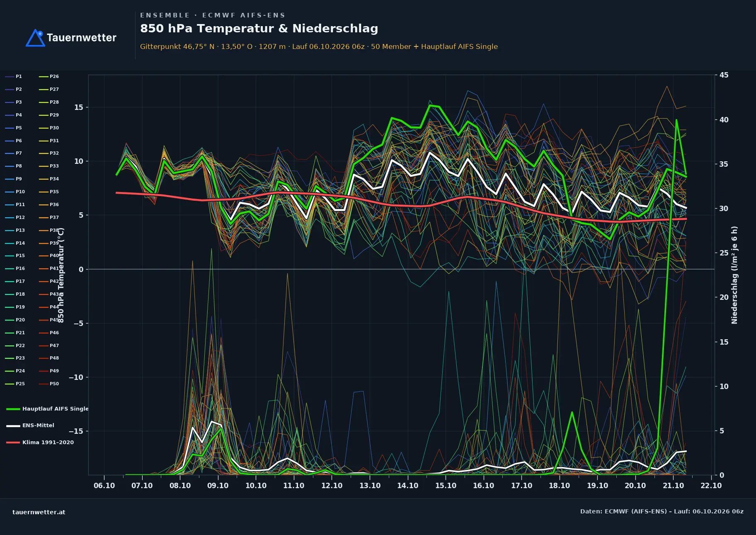The image size is (756, 535).
Task: Click the 'Klima 1991–2020' legend label
Action: 48,443
